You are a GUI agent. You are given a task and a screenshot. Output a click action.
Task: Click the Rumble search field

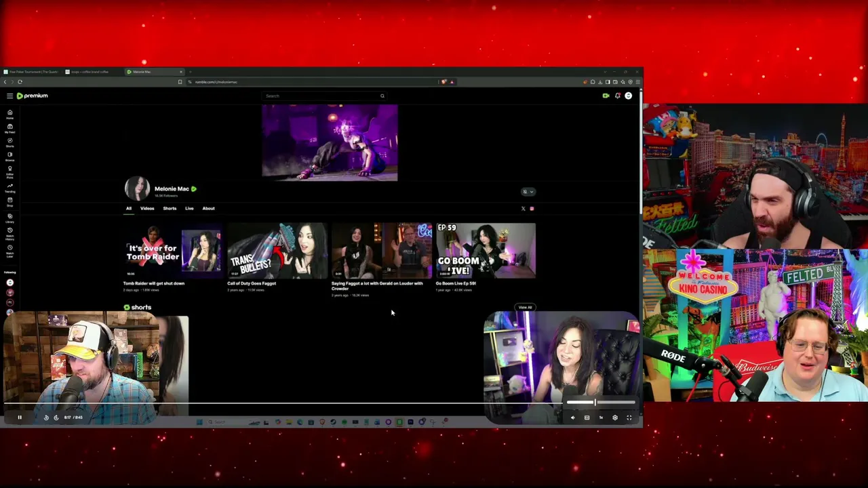coord(324,96)
